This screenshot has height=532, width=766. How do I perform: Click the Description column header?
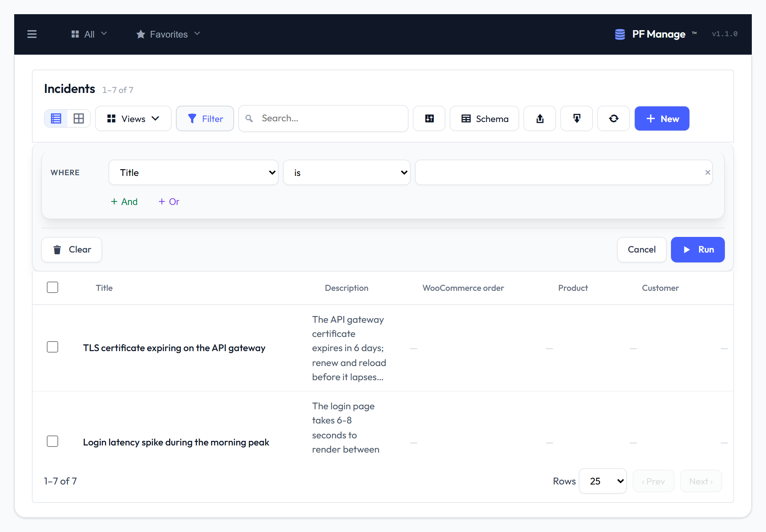tap(346, 288)
